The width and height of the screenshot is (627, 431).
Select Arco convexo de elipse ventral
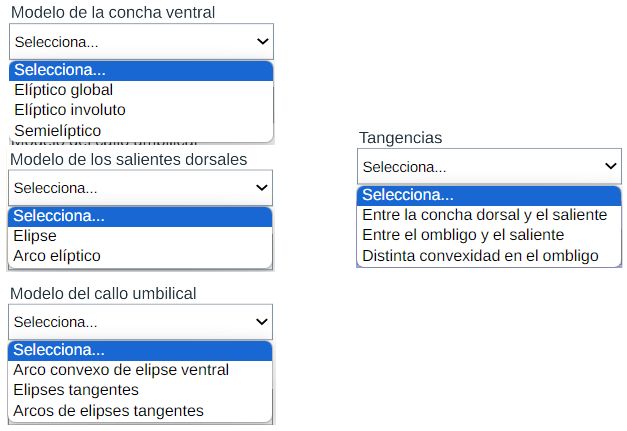tap(121, 370)
